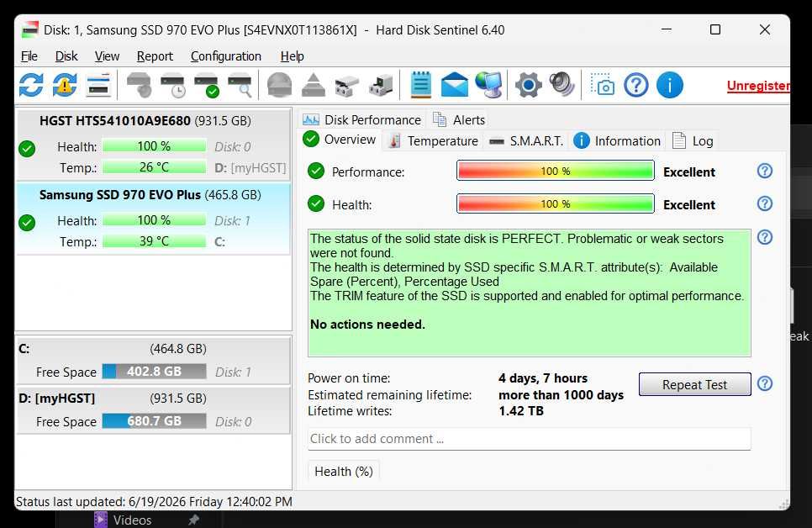812x528 pixels.
Task: Select the Health (%) graph tab
Action: click(344, 471)
